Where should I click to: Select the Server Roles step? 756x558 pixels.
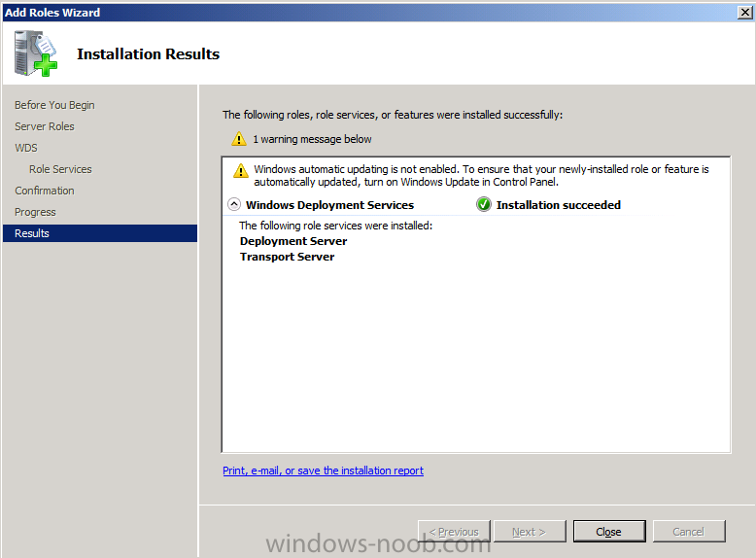pos(45,126)
